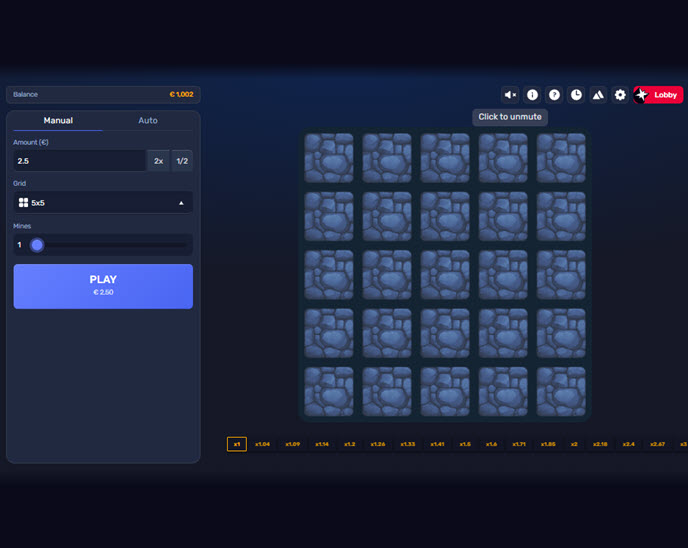Viewport: 688px width, 548px height.
Task: Halve the bet with 1/2 button
Action: coord(182,161)
